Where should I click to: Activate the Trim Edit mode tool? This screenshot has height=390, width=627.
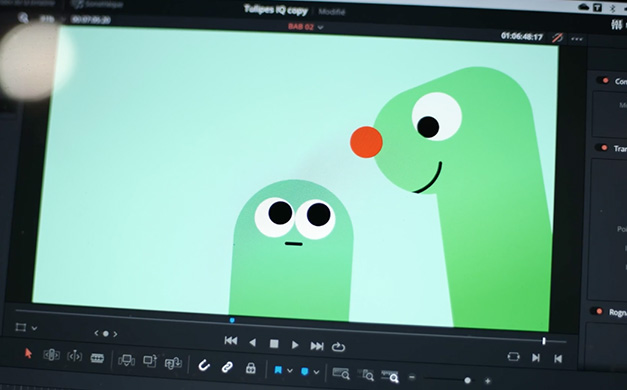click(52, 354)
